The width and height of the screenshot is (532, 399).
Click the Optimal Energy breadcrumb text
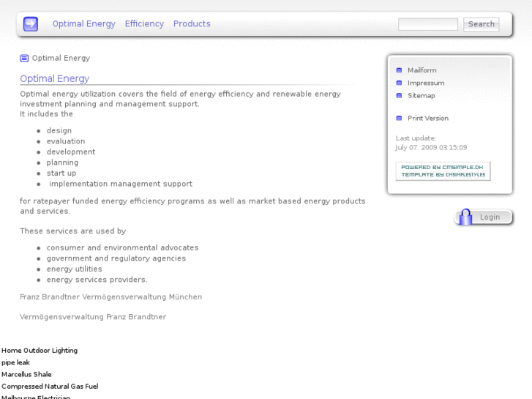coord(61,58)
